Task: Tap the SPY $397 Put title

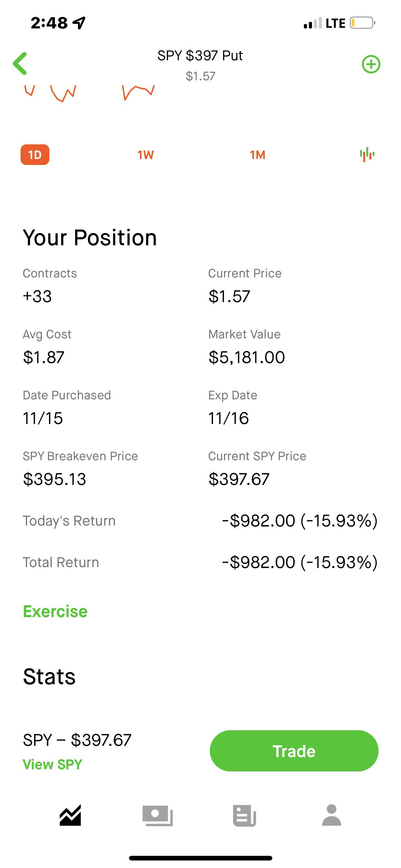Action: [200, 56]
